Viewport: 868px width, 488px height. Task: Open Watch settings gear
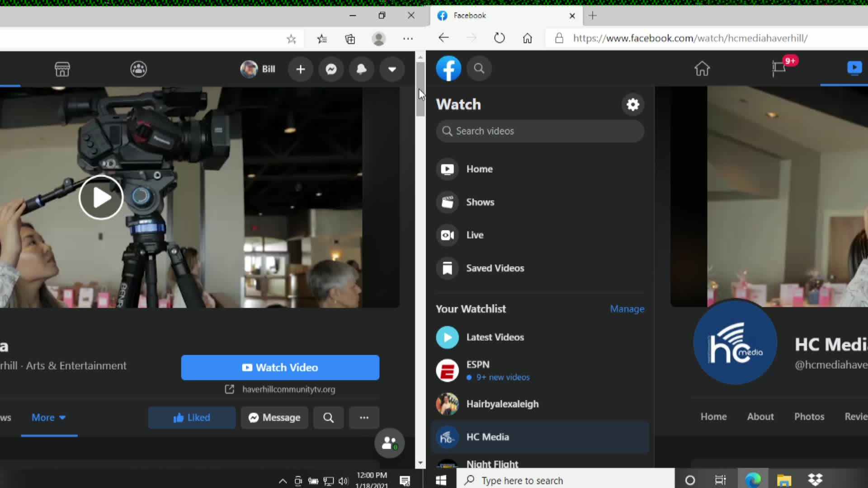pyautogui.click(x=633, y=104)
